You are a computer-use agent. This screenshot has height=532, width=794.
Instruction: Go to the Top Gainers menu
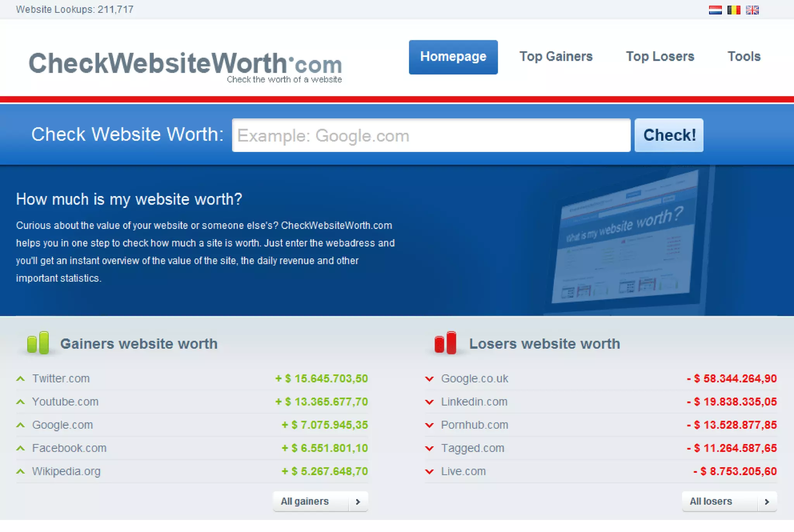(x=556, y=57)
